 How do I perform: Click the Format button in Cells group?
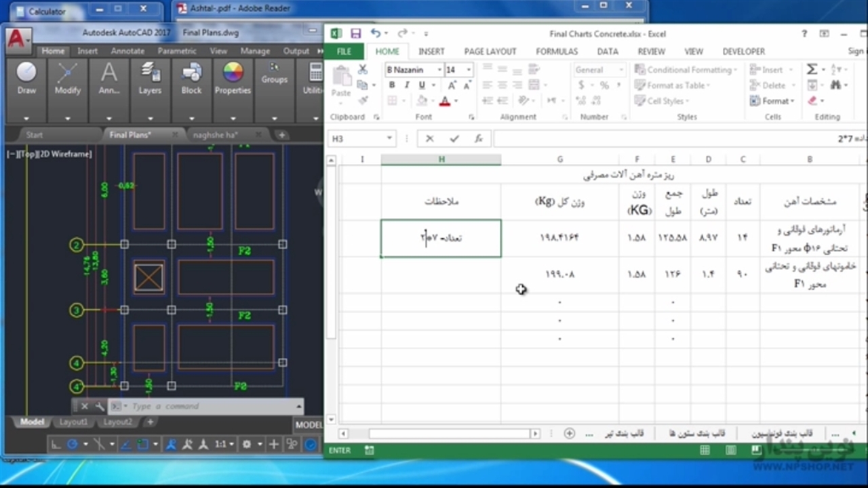click(x=772, y=101)
